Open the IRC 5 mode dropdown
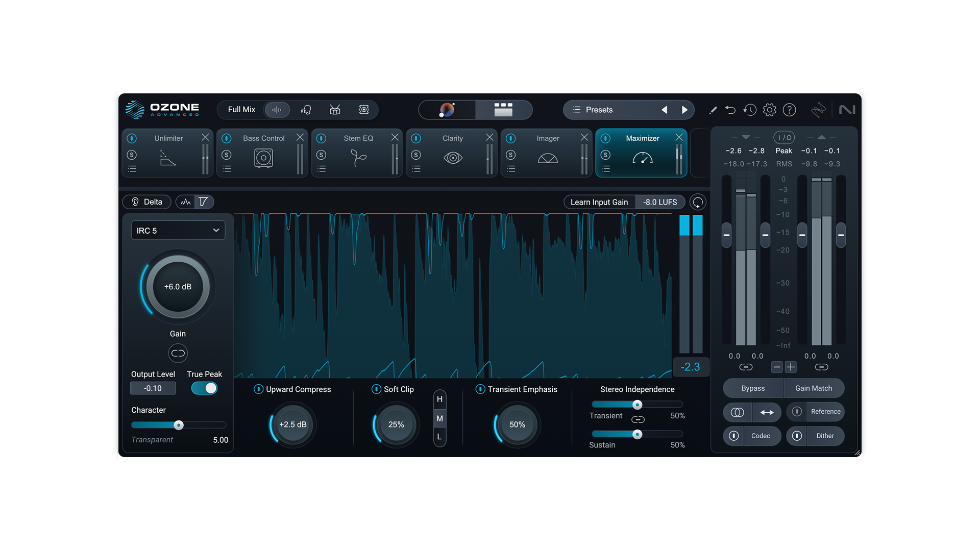Screen dimensions: 980x551 coord(178,230)
